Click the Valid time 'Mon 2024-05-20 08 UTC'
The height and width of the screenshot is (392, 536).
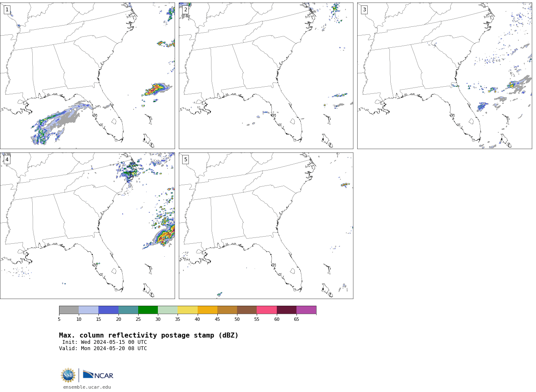click(x=113, y=348)
